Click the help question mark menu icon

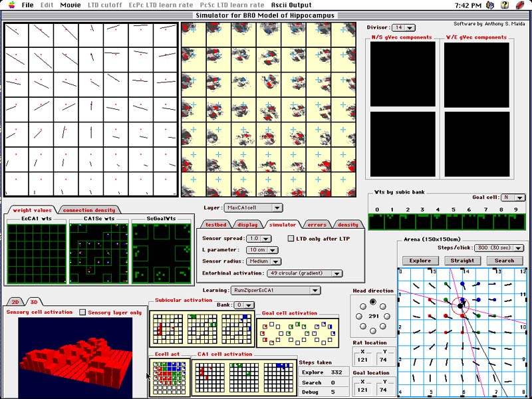[x=504, y=5]
